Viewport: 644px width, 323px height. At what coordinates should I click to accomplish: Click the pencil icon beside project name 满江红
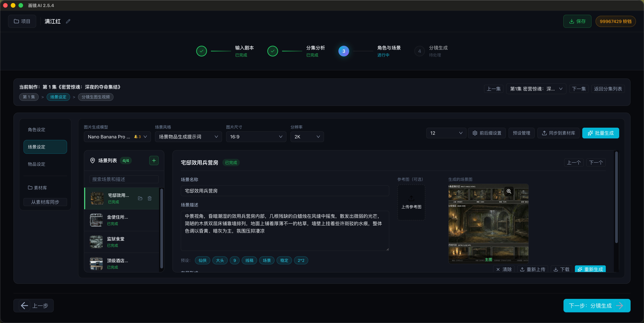(68, 21)
